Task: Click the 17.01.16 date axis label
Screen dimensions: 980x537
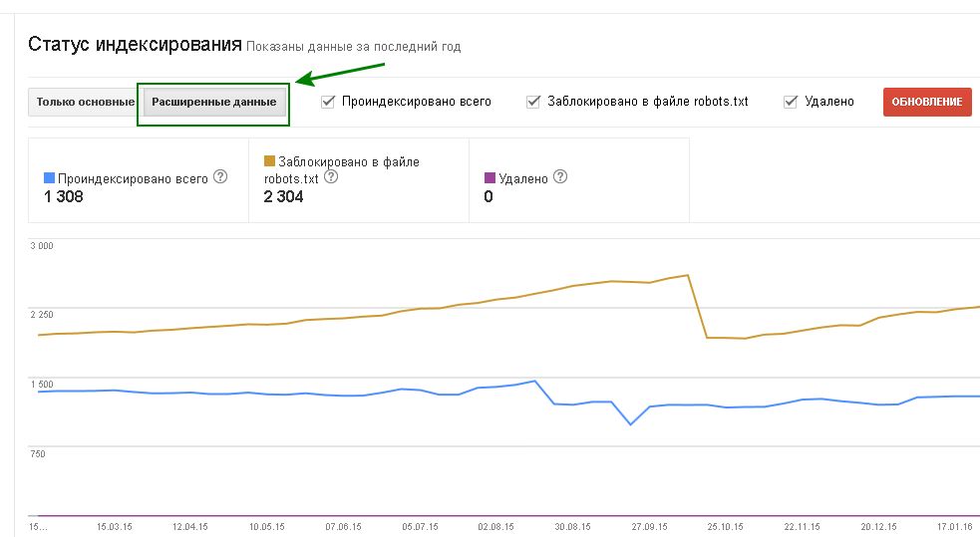Action: point(955,527)
